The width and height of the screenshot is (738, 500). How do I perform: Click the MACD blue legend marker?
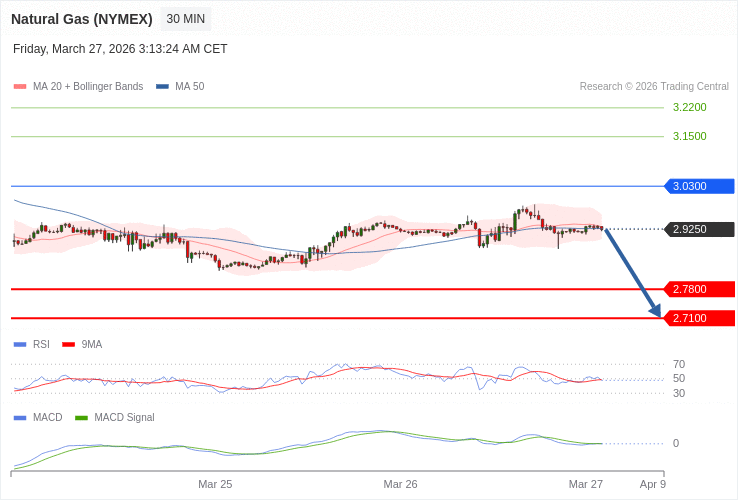click(x=20, y=418)
